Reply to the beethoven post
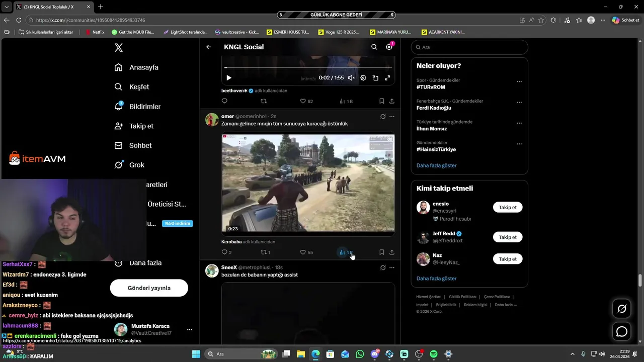 click(x=224, y=101)
